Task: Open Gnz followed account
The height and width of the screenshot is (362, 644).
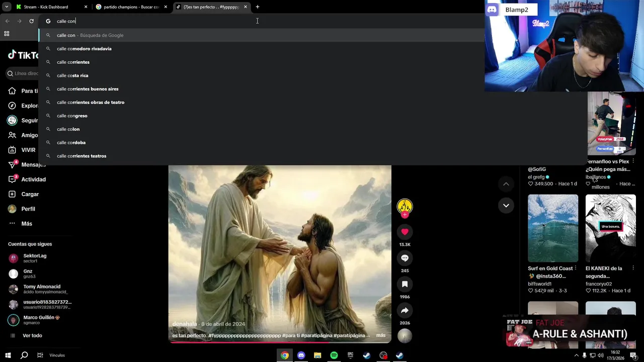Action: pyautogui.click(x=40, y=274)
